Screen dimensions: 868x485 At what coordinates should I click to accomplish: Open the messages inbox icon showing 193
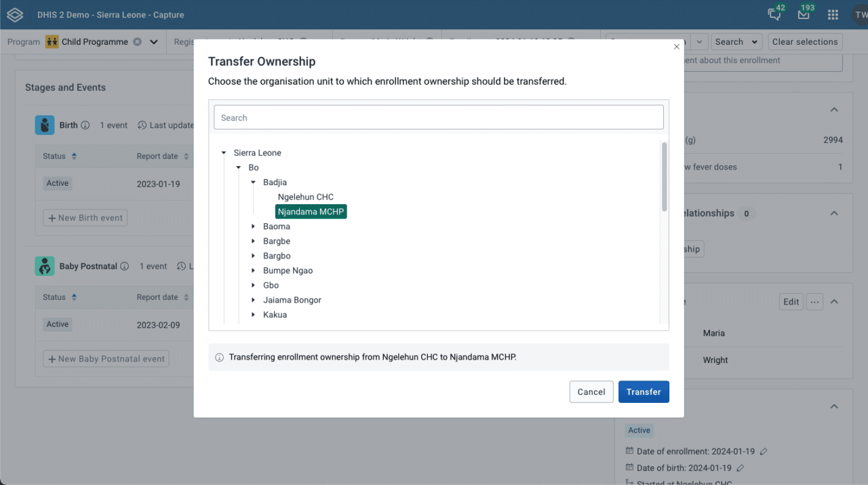(804, 14)
